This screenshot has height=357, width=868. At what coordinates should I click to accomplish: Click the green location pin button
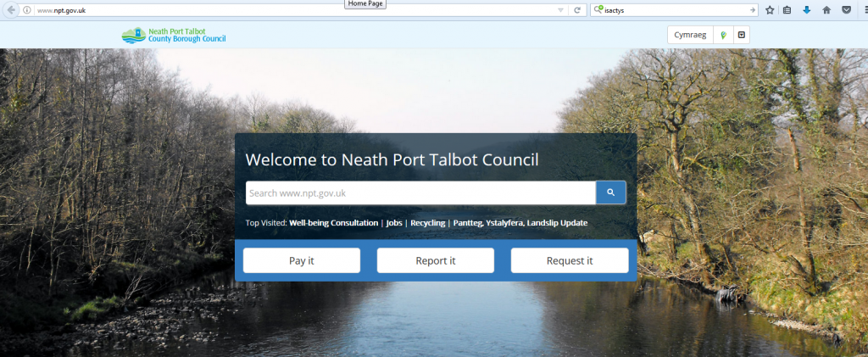(x=723, y=35)
